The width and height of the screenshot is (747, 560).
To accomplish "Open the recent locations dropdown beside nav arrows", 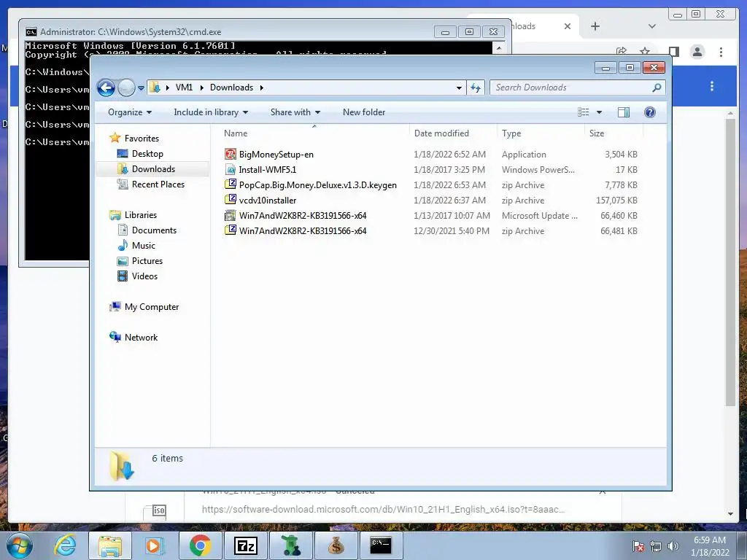I will click(141, 87).
